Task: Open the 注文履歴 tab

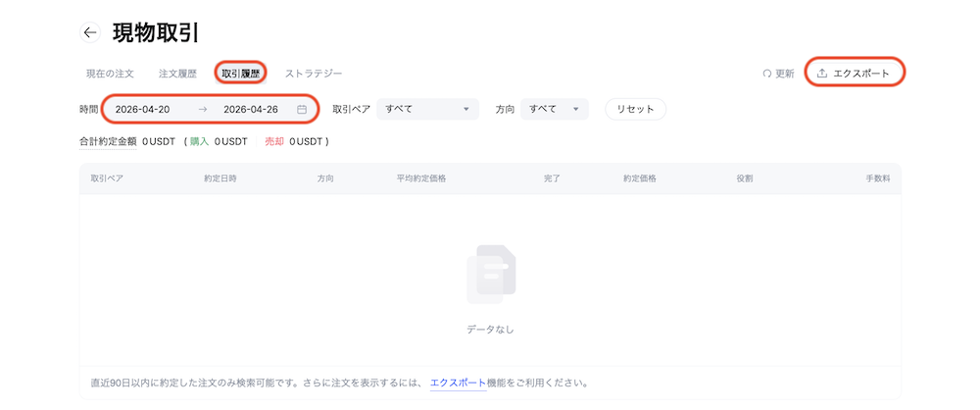Action: [x=177, y=74]
